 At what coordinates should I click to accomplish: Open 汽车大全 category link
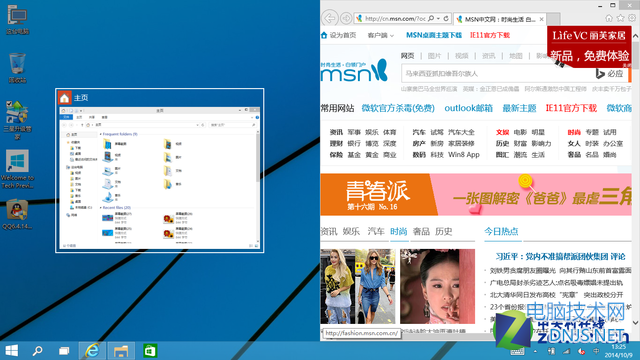(461, 132)
